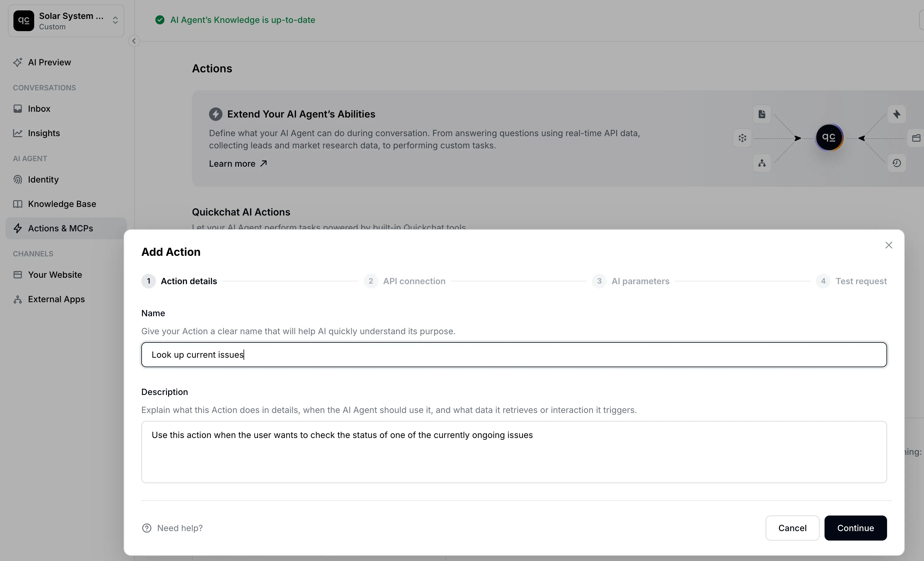
Task: Click the green knowledge up-to-date checkmark icon
Action: (x=160, y=20)
